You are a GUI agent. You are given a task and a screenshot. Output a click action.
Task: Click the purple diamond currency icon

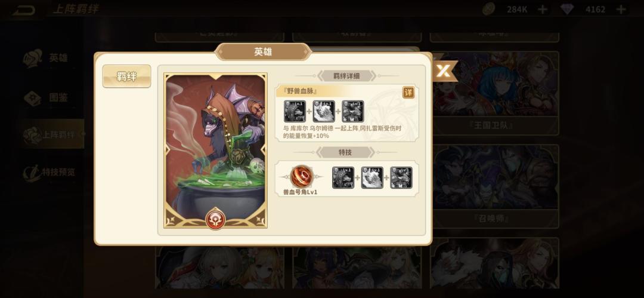coord(567,9)
